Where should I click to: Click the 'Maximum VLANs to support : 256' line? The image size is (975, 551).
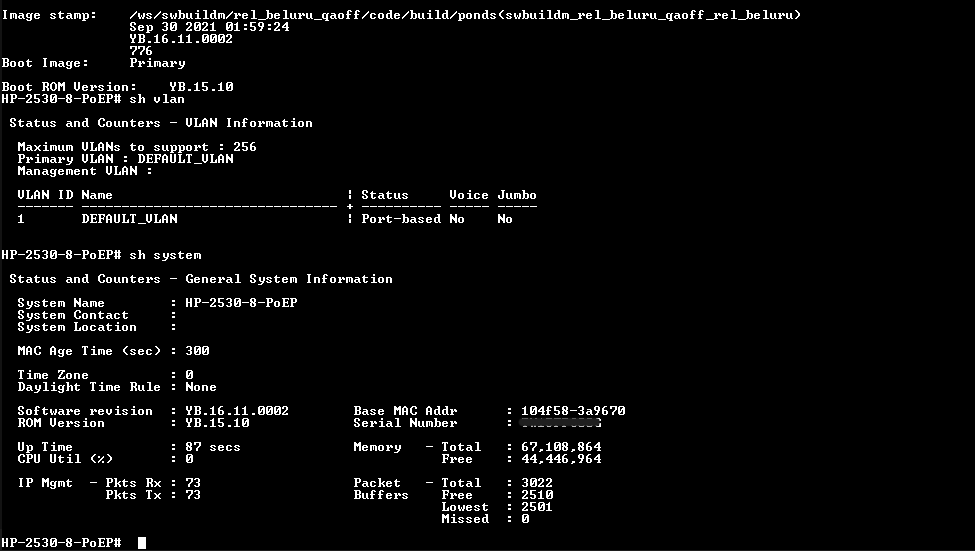pos(136,147)
